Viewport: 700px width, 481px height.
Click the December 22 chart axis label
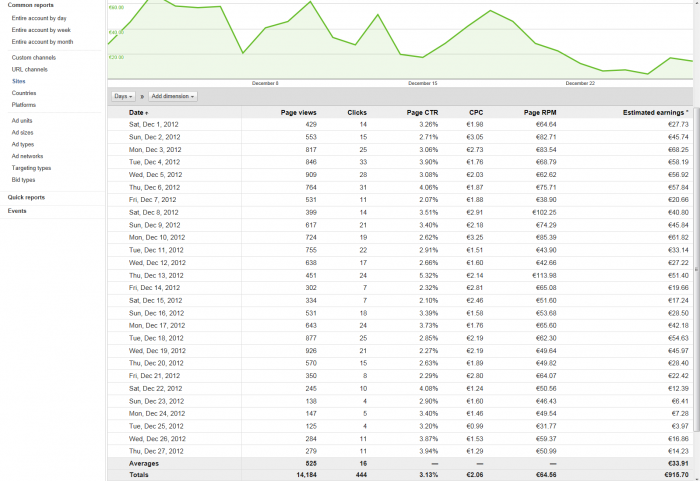[580, 83]
